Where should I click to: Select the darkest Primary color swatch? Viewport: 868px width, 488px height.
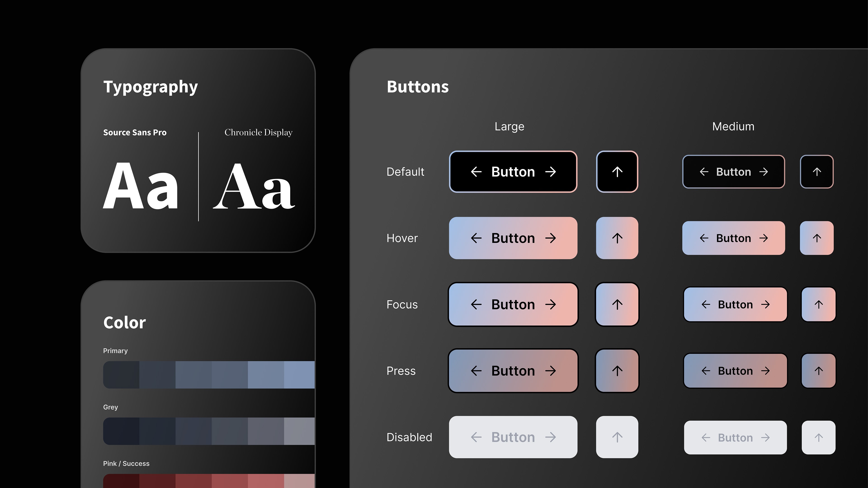pos(121,375)
